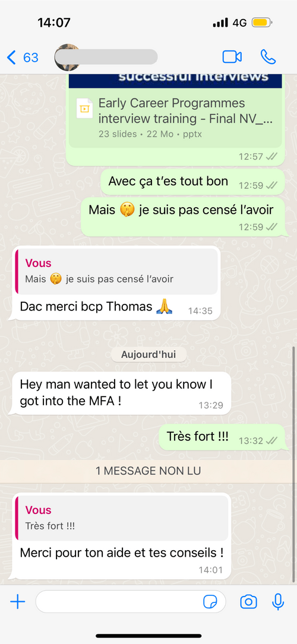The width and height of the screenshot is (297, 644).
Task: Tap the 'Avec ça t'es tout bon' message bubble
Action: point(192,182)
